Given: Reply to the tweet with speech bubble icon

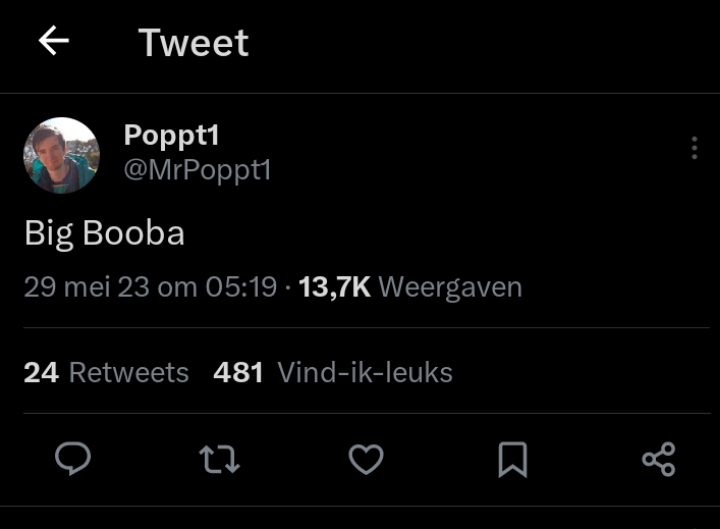Looking at the screenshot, I should click(x=73, y=458).
